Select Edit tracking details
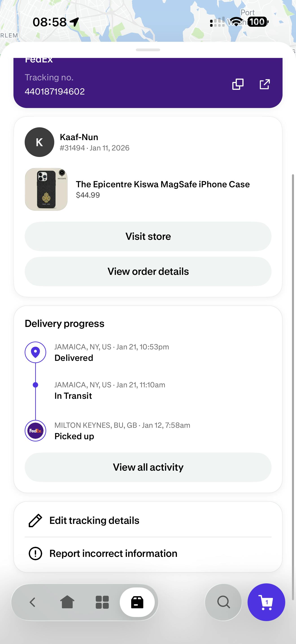Image resolution: width=296 pixels, height=644 pixels. (94, 520)
